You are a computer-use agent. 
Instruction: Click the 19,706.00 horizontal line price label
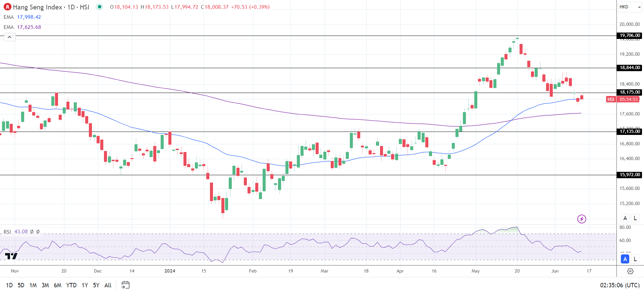click(630, 35)
